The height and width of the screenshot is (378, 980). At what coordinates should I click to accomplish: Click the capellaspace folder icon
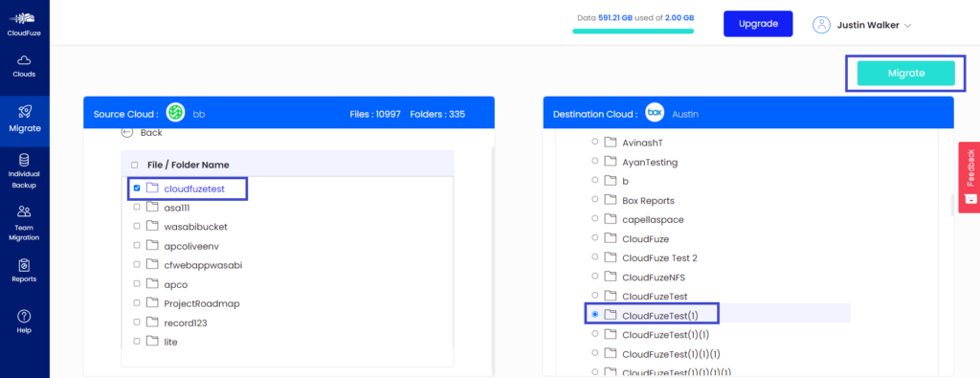point(610,219)
